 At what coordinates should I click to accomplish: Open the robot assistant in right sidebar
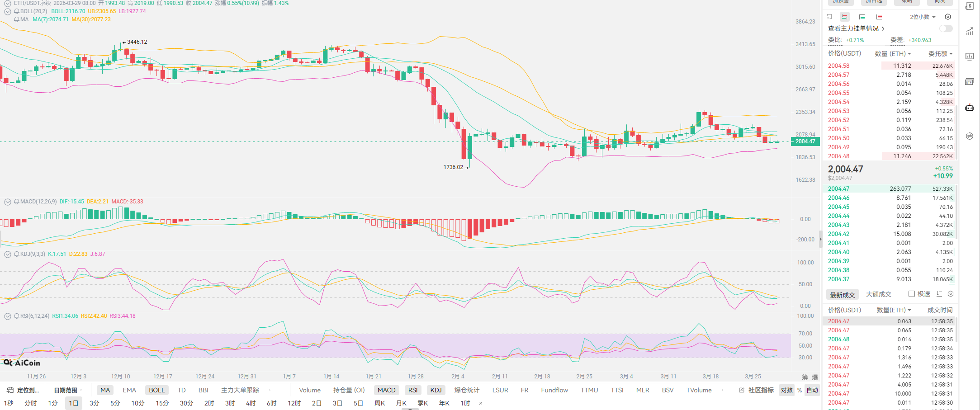(x=969, y=108)
